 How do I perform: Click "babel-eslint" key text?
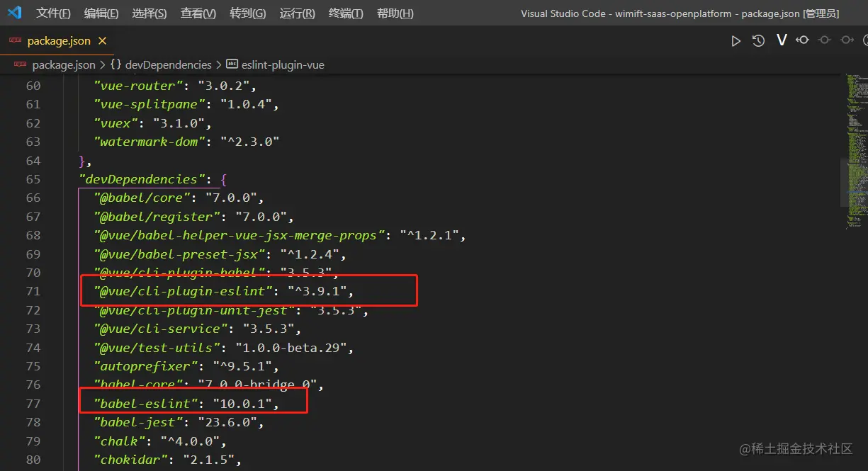click(146, 404)
